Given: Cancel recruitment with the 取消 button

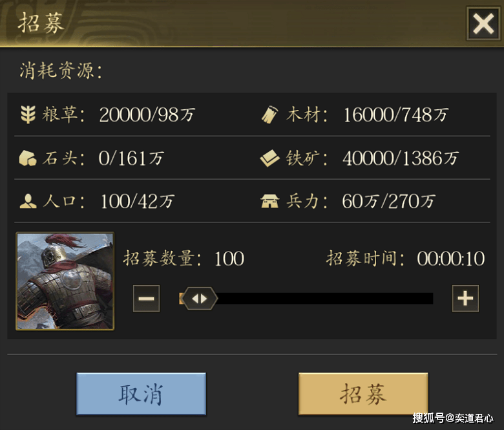Looking at the screenshot, I should (x=141, y=394).
